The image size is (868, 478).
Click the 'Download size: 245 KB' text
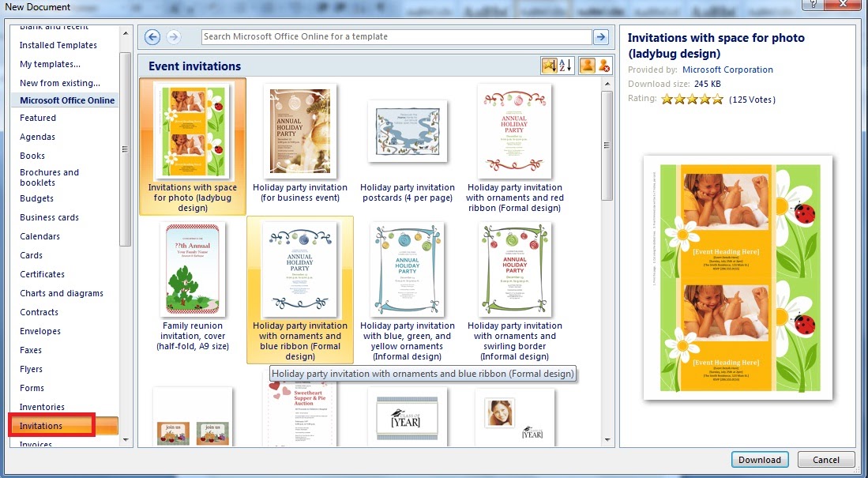pos(674,85)
